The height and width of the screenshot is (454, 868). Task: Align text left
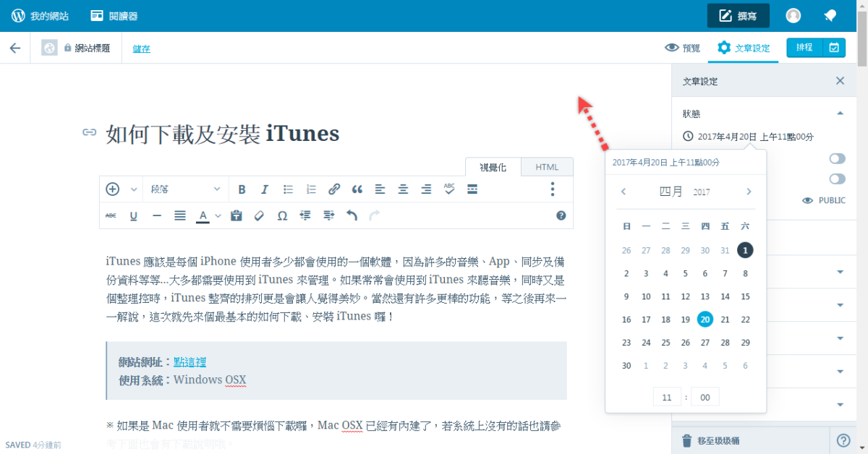pos(380,189)
